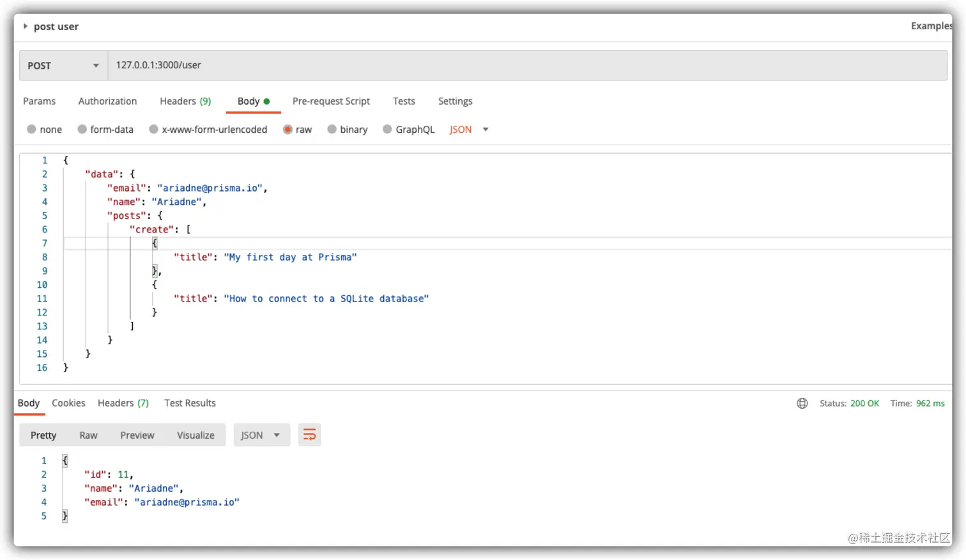Select the binary radio button
The image size is (966, 560).
[332, 129]
